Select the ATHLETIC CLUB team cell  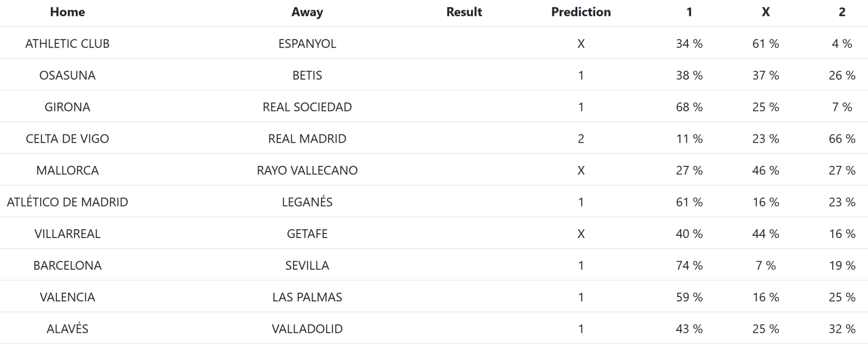click(x=67, y=43)
